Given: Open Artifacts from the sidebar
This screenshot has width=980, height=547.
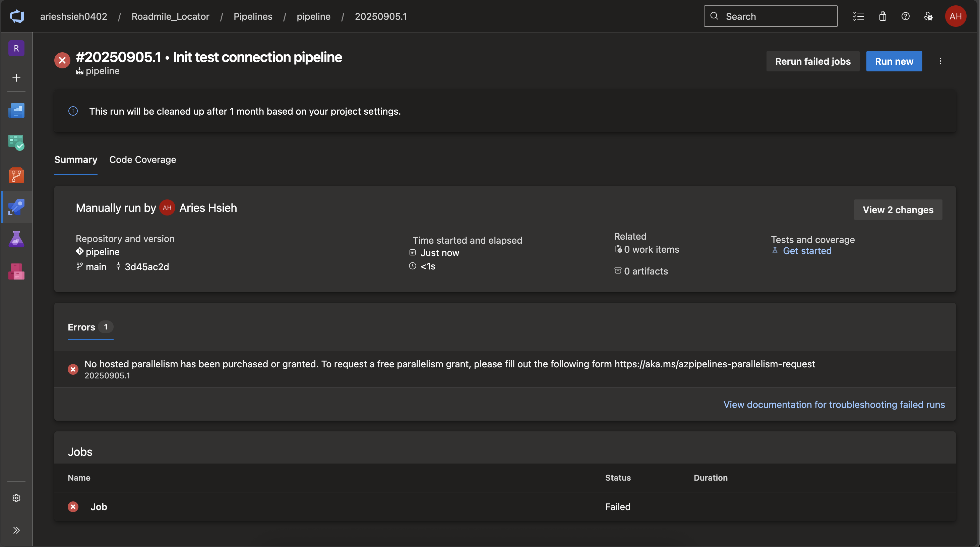Looking at the screenshot, I should coord(16,271).
